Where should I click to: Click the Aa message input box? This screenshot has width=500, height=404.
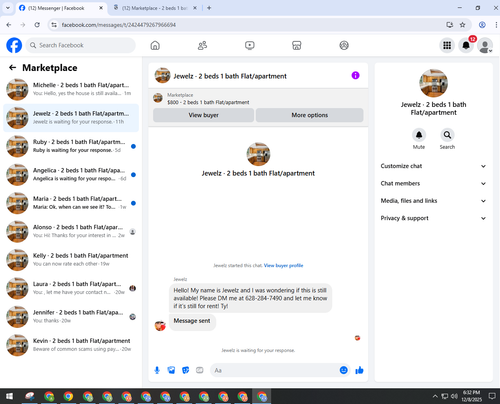[275, 370]
